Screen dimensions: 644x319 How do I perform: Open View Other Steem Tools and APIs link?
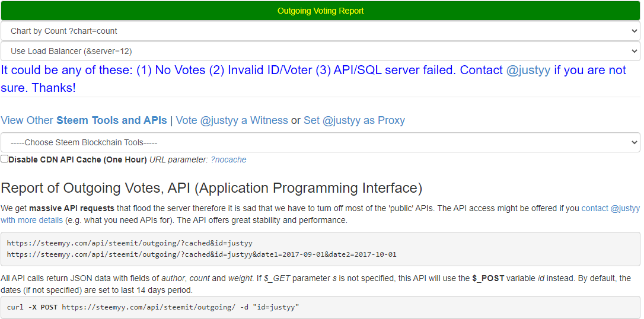84,120
